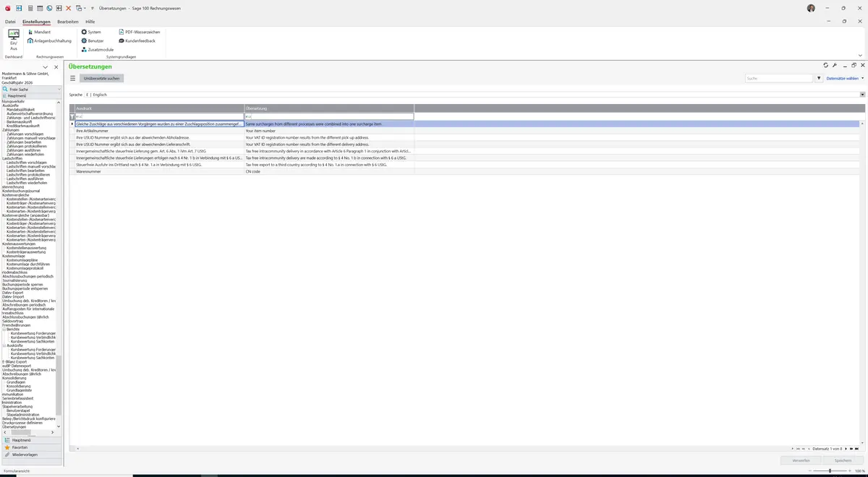Open Kundenfeedback
This screenshot has width=868, height=477.
click(x=137, y=40)
